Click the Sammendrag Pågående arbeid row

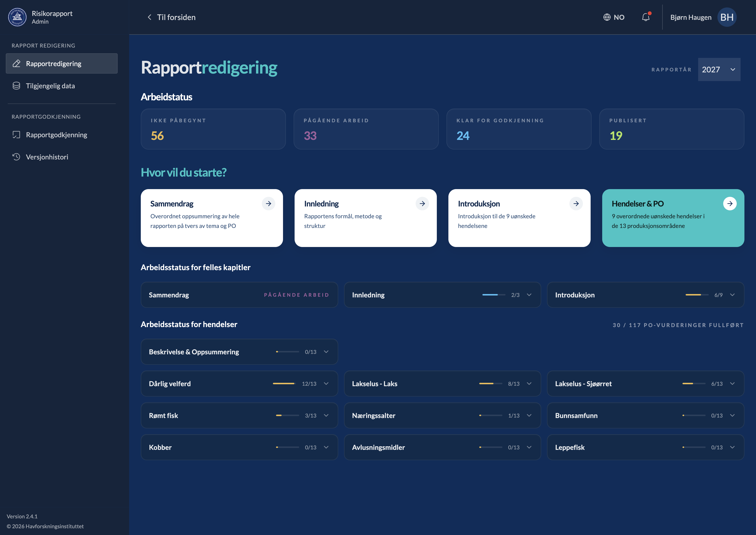239,295
